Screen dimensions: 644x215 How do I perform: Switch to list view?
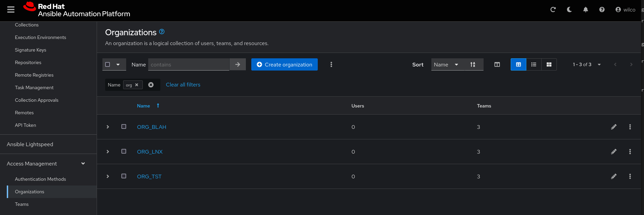534,64
